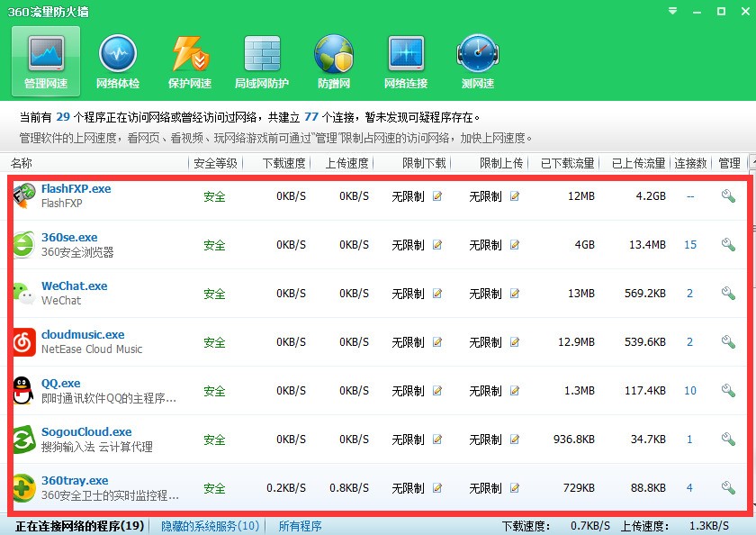Click connection count 4 for 360tray.exe
The width and height of the screenshot is (756, 535).
tap(689, 488)
